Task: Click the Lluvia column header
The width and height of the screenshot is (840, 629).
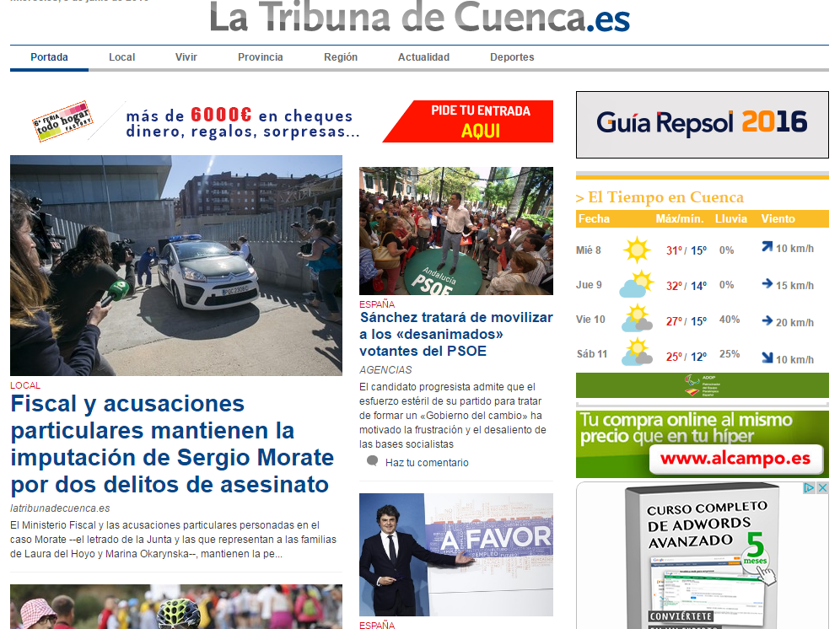Action: click(730, 218)
